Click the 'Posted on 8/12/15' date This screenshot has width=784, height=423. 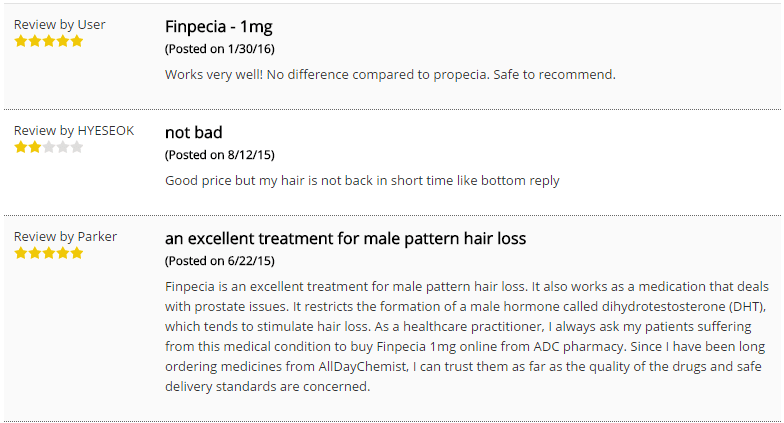[x=220, y=155]
